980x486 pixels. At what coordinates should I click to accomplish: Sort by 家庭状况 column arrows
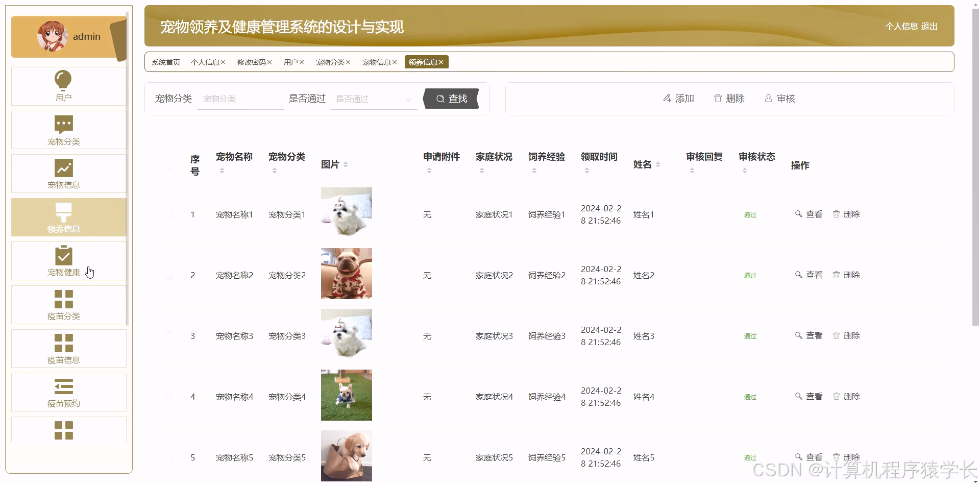(482, 171)
